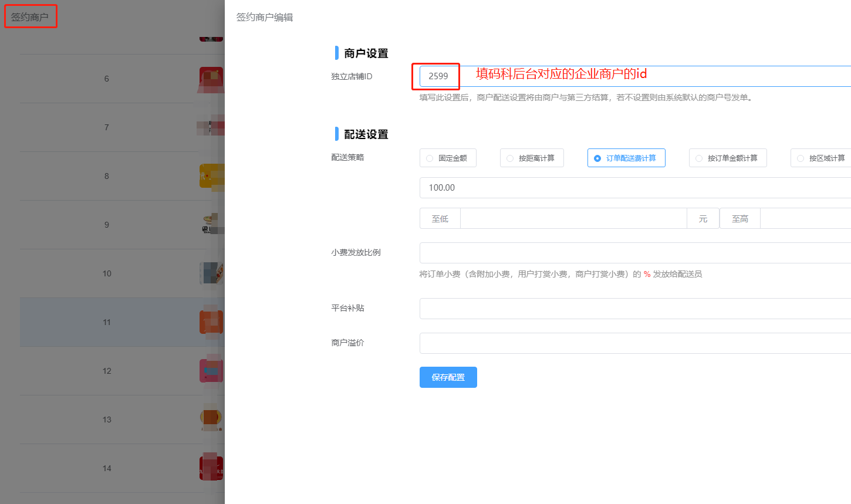Click the pink merchant logo in row 12
Image resolution: width=851 pixels, height=504 pixels.
pyautogui.click(x=212, y=370)
